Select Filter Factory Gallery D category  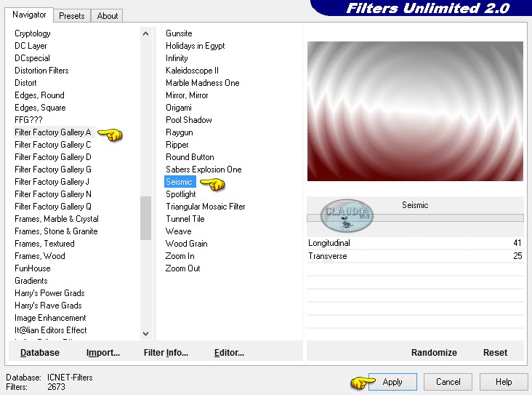53,157
